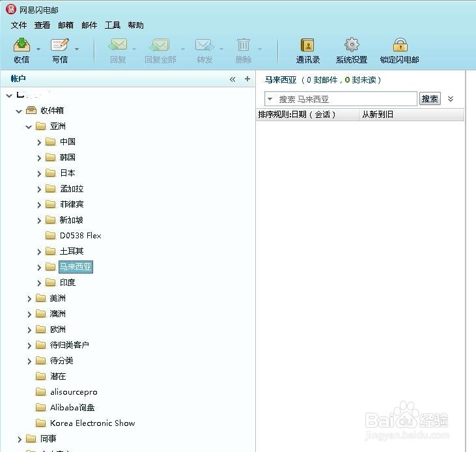Expand advanced search options double-chevron

click(x=451, y=99)
